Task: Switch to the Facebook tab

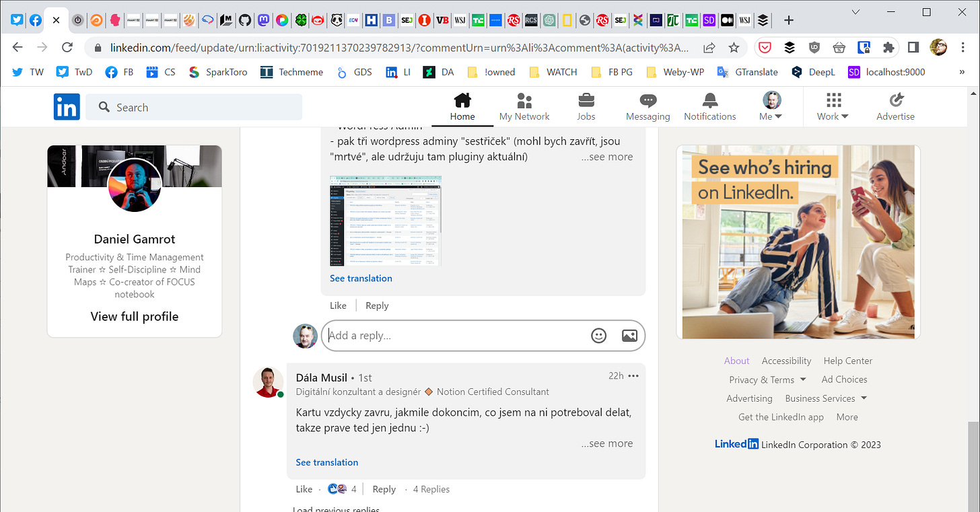Action: 35,20
